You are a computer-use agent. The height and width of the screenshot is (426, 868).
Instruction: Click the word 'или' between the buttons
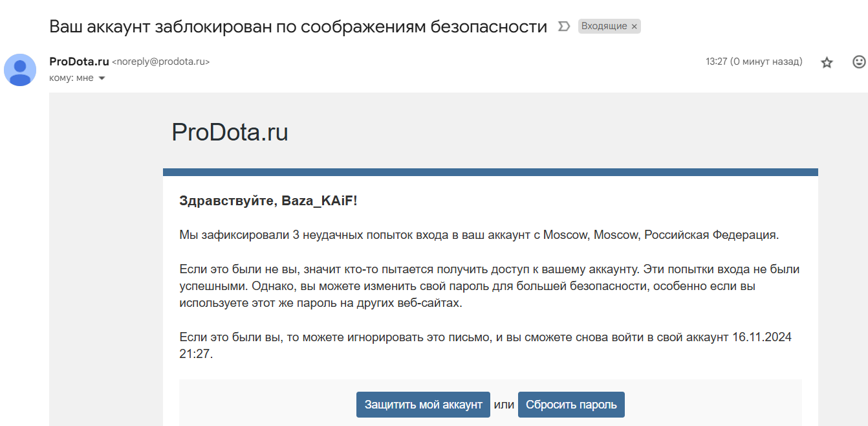[504, 405]
